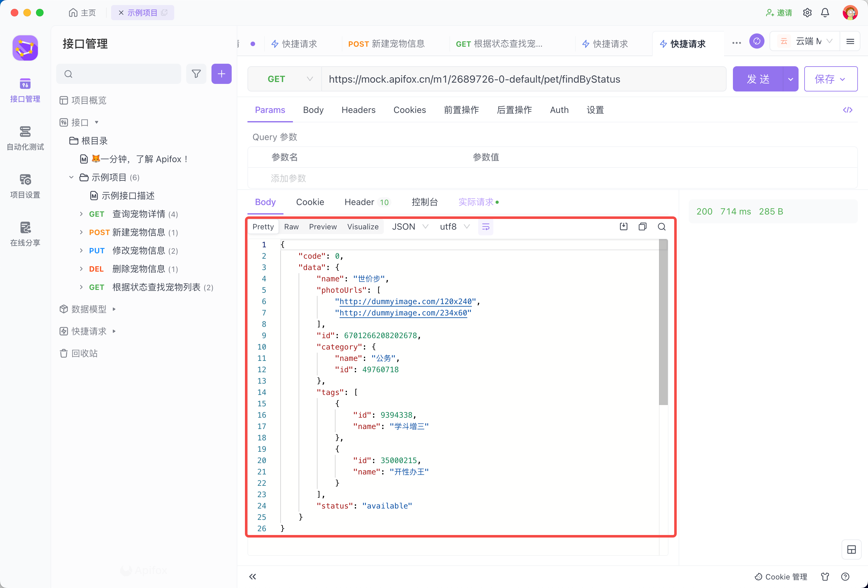Switch to the Raw response view
The height and width of the screenshot is (588, 868).
tap(291, 226)
